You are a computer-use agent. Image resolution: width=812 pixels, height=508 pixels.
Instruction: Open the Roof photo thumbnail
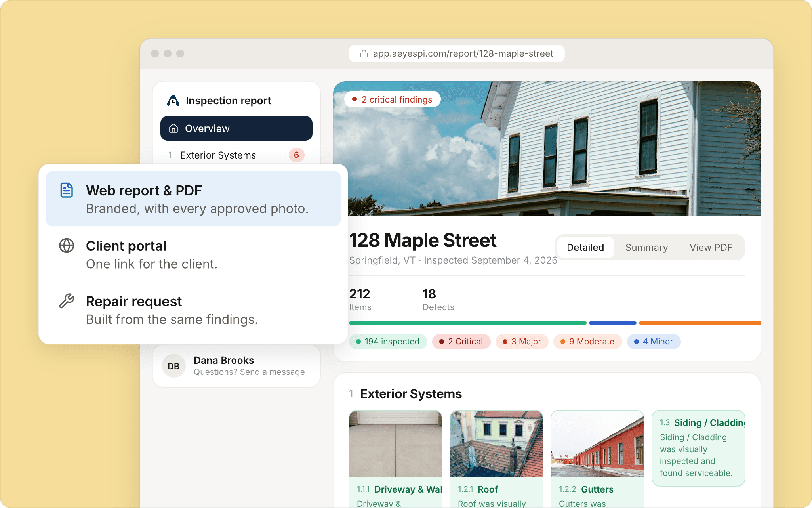tap(496, 443)
